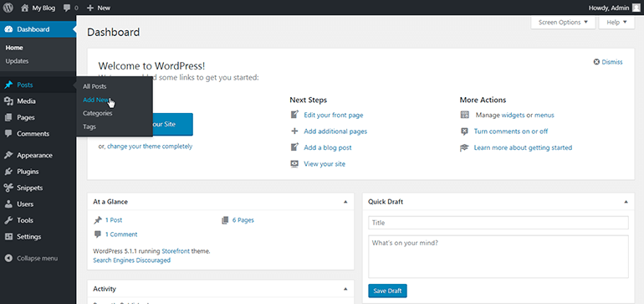
Task: Select Home submenu under Dashboard
Action: coord(14,48)
